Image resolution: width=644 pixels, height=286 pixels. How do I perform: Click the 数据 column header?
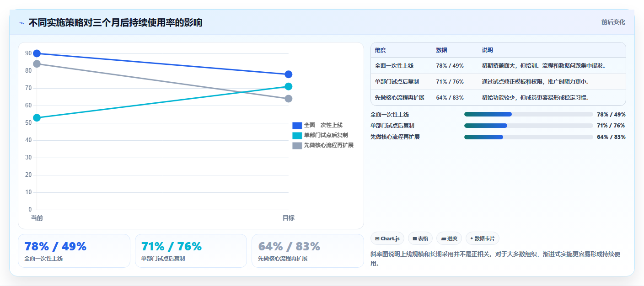pyautogui.click(x=442, y=50)
